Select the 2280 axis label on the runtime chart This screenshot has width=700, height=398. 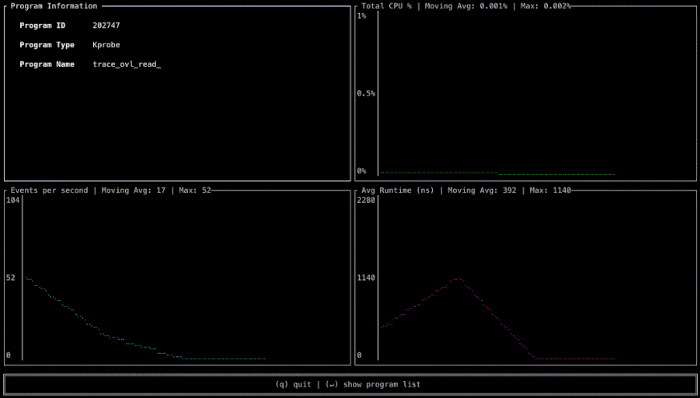[366, 200]
